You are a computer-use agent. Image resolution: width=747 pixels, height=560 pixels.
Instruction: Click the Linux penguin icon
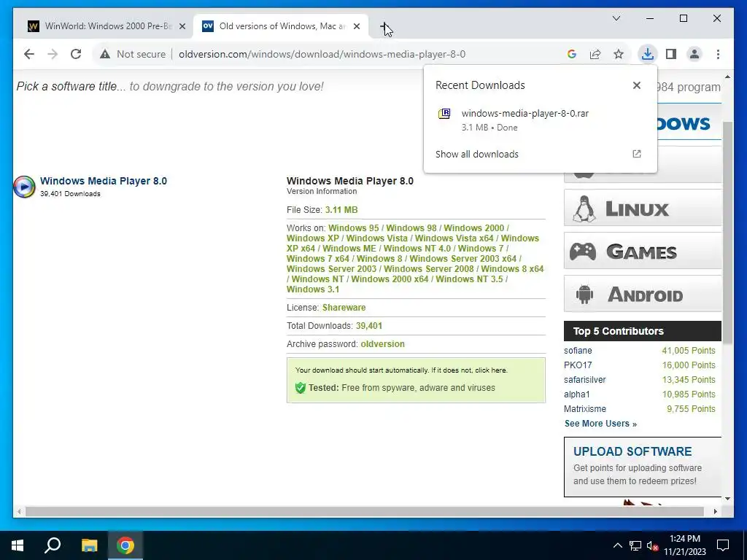[x=584, y=209]
